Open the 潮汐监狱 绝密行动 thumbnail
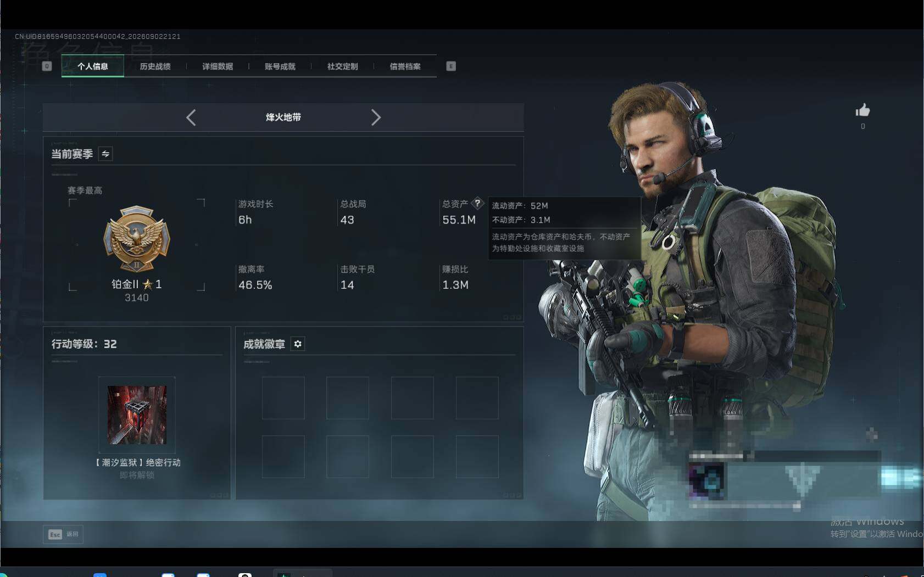Screen dimensions: 924x577 pyautogui.click(x=137, y=415)
